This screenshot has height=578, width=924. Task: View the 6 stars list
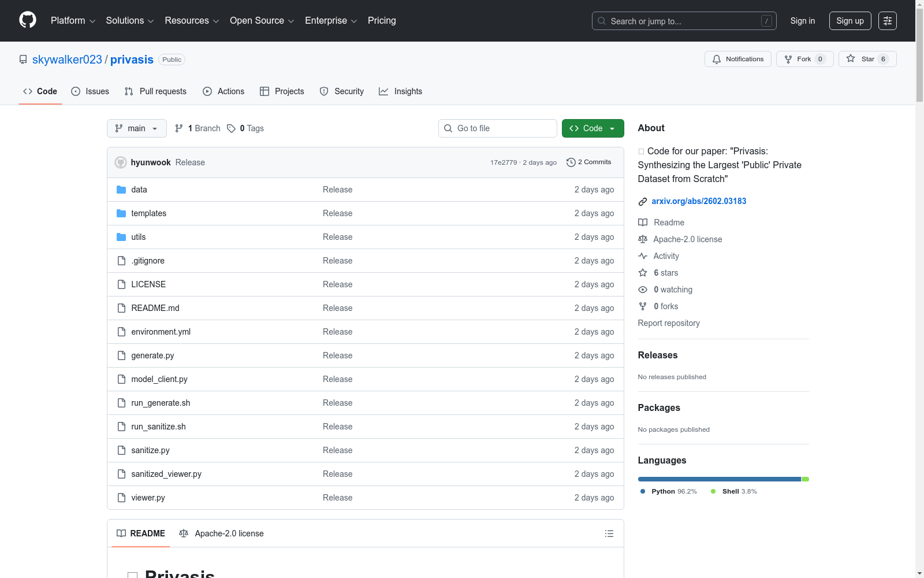click(658, 273)
